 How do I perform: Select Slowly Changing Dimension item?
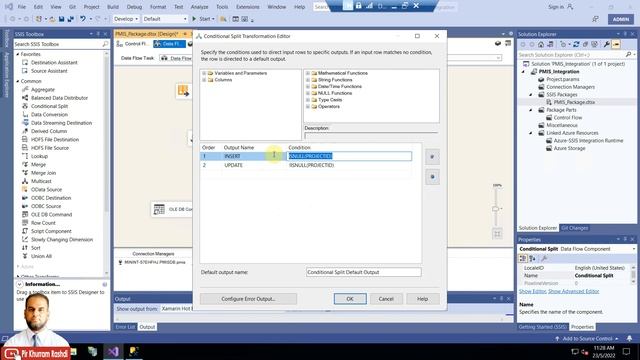point(62,240)
